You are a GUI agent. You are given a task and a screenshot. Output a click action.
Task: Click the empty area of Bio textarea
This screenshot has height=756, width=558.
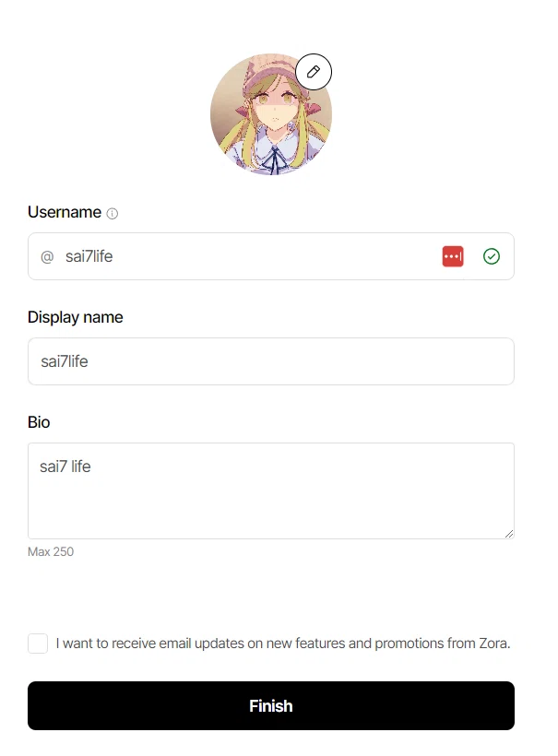271,506
